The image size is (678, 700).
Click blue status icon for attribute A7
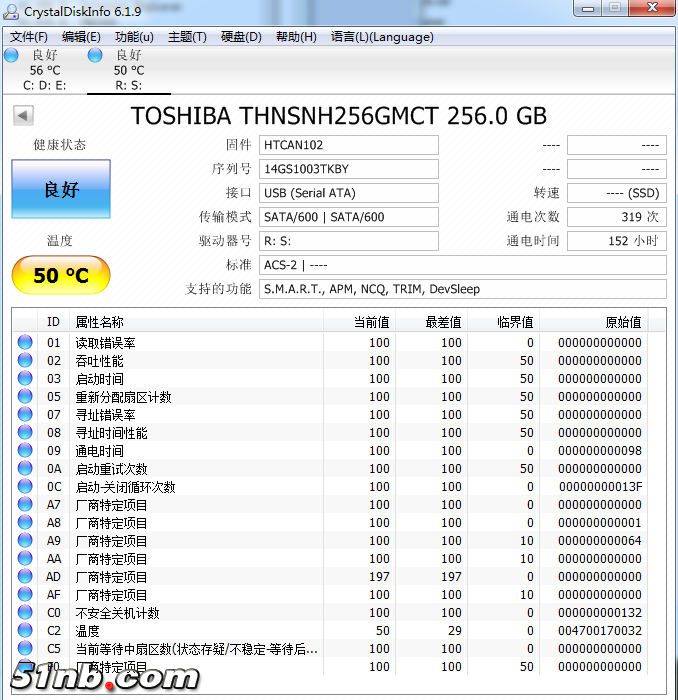click(x=25, y=504)
